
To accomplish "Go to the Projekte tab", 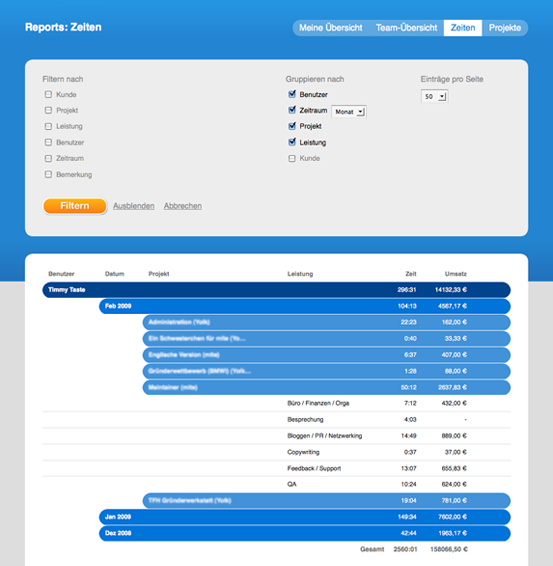I will (505, 28).
